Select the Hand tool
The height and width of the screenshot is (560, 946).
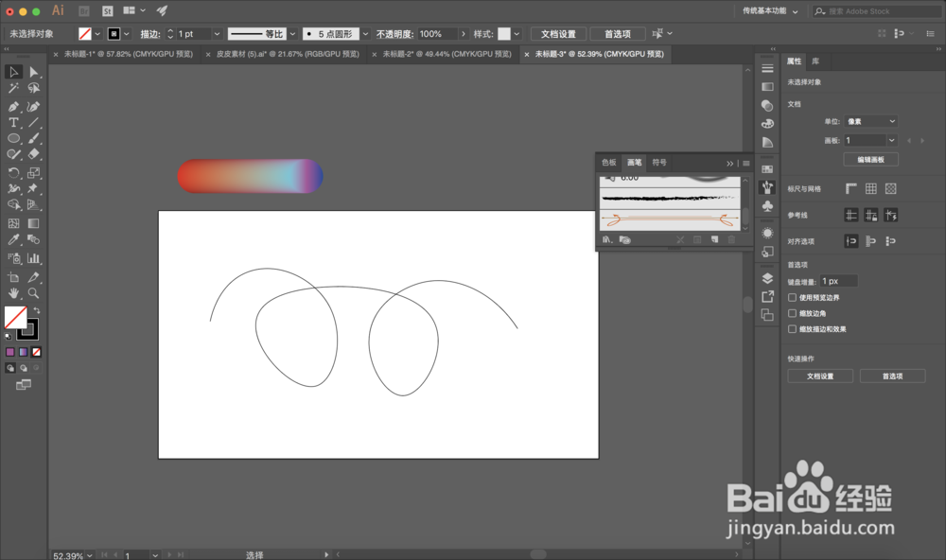(13, 293)
